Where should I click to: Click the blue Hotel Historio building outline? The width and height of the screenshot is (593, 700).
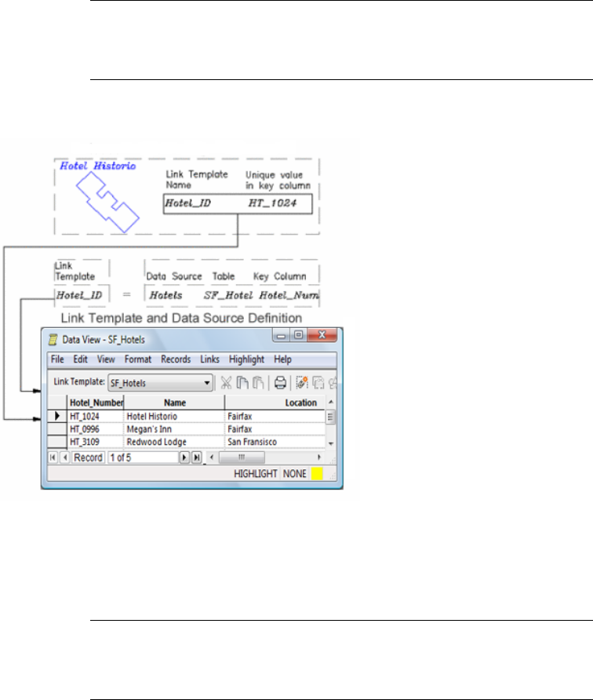coord(107,202)
